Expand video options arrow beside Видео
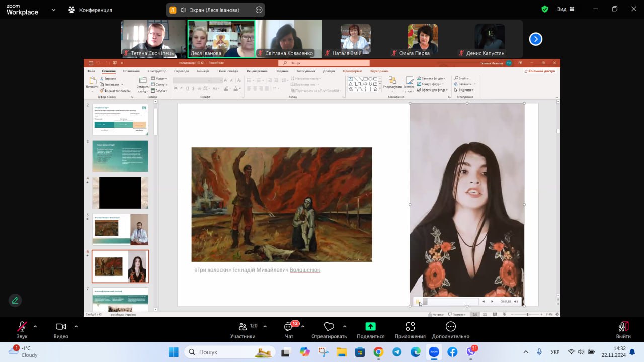This screenshot has height=362, width=644. pyautogui.click(x=76, y=326)
